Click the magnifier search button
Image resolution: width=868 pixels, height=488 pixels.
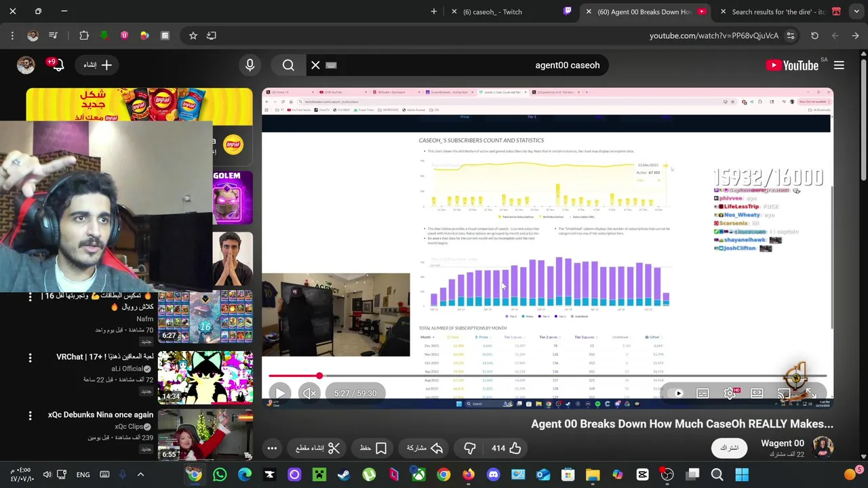(288, 65)
